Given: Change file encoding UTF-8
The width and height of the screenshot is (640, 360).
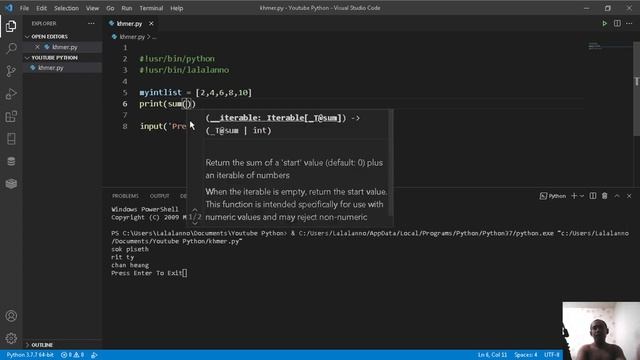Looking at the screenshot, I should pyautogui.click(x=551, y=355).
